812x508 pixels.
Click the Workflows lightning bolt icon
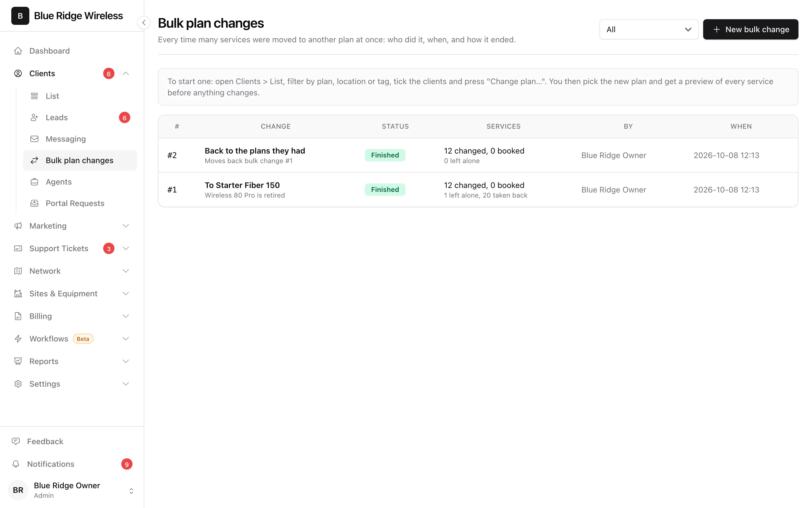(18, 339)
